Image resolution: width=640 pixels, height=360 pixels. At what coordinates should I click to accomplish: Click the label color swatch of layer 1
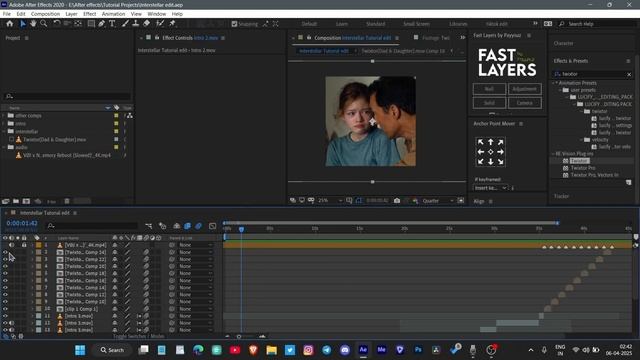click(38, 245)
